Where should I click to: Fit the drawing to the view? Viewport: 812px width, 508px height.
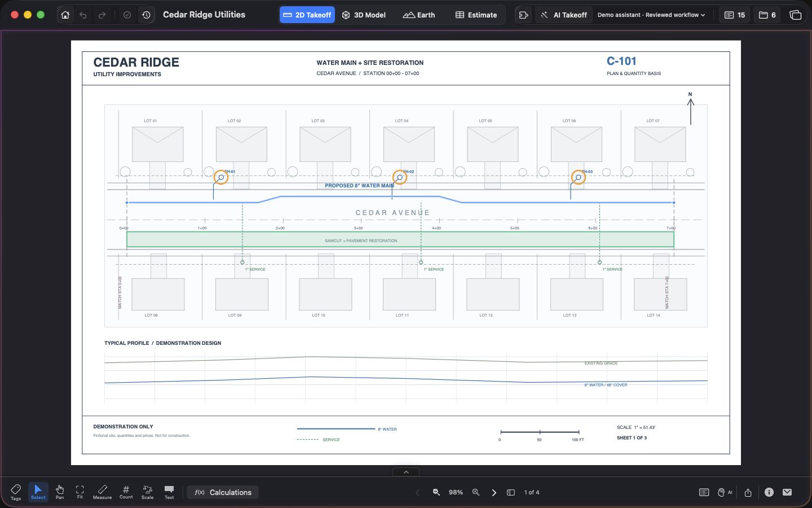coord(80,492)
